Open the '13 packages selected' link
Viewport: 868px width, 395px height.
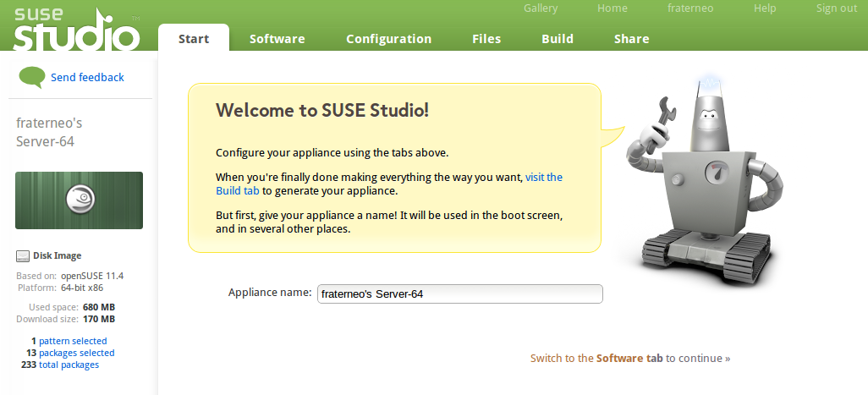[70, 353]
